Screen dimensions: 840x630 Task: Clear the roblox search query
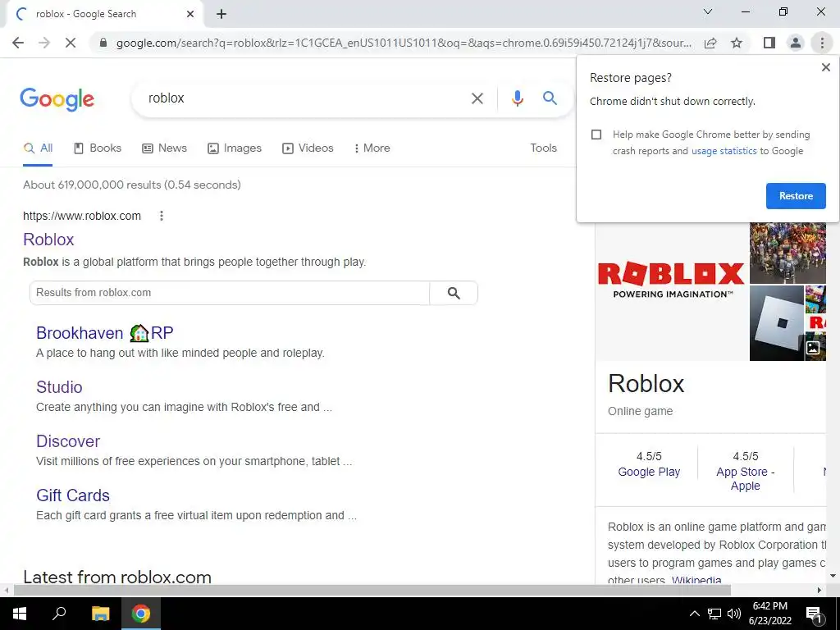click(477, 98)
